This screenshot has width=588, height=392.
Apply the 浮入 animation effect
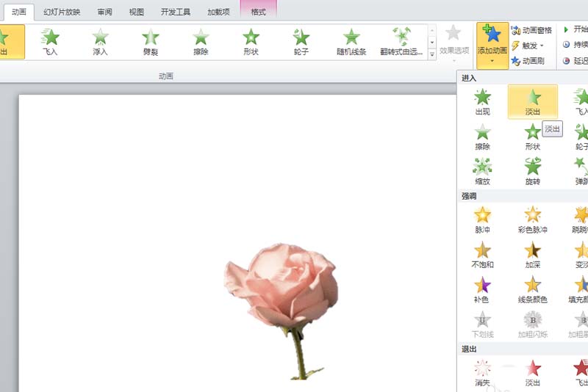[x=100, y=42]
